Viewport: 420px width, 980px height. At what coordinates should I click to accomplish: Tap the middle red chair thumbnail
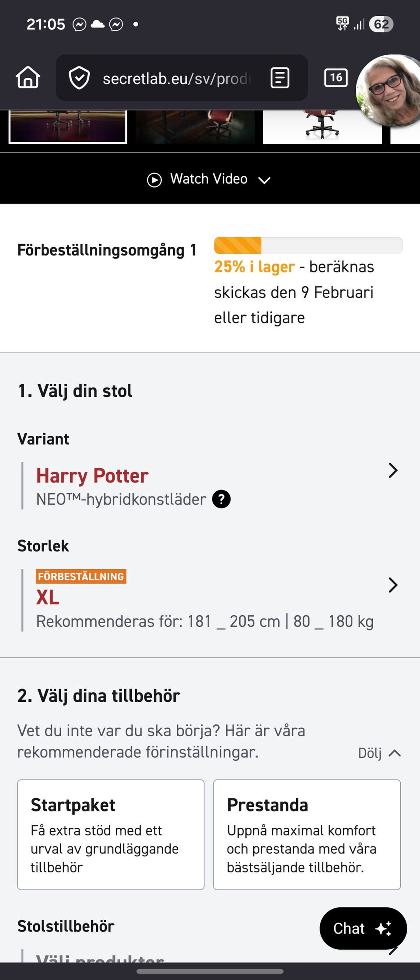pos(195,126)
